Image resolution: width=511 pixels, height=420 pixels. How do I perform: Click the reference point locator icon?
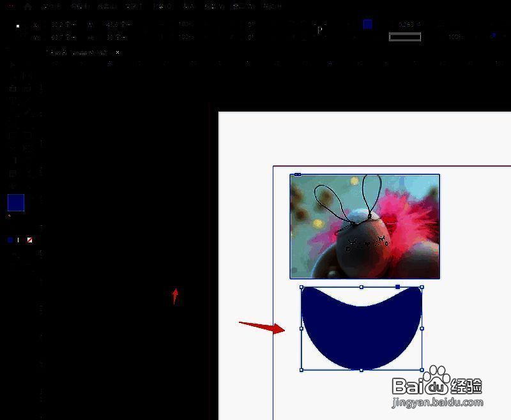[x=18, y=26]
